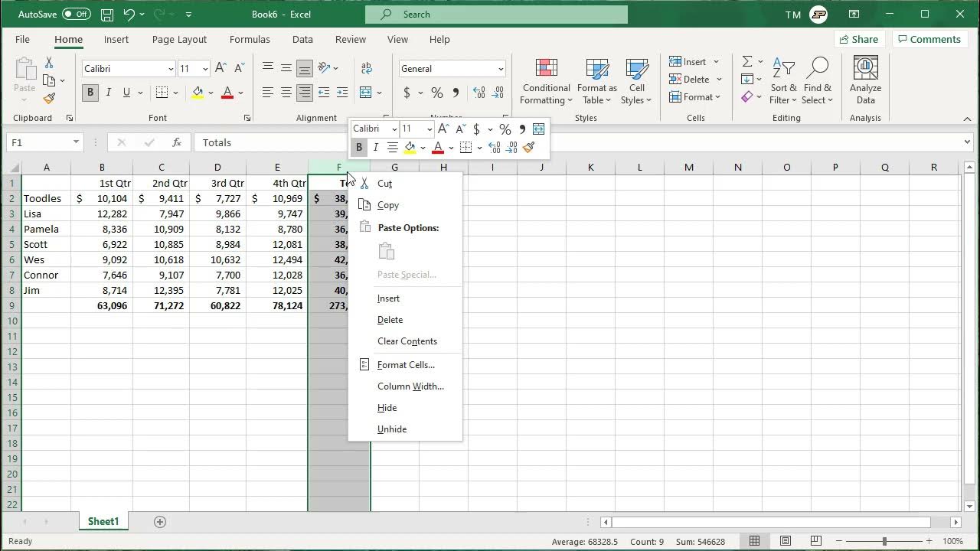Click Select All corner triangle of sheet
The image size is (980, 551).
coord(14,168)
